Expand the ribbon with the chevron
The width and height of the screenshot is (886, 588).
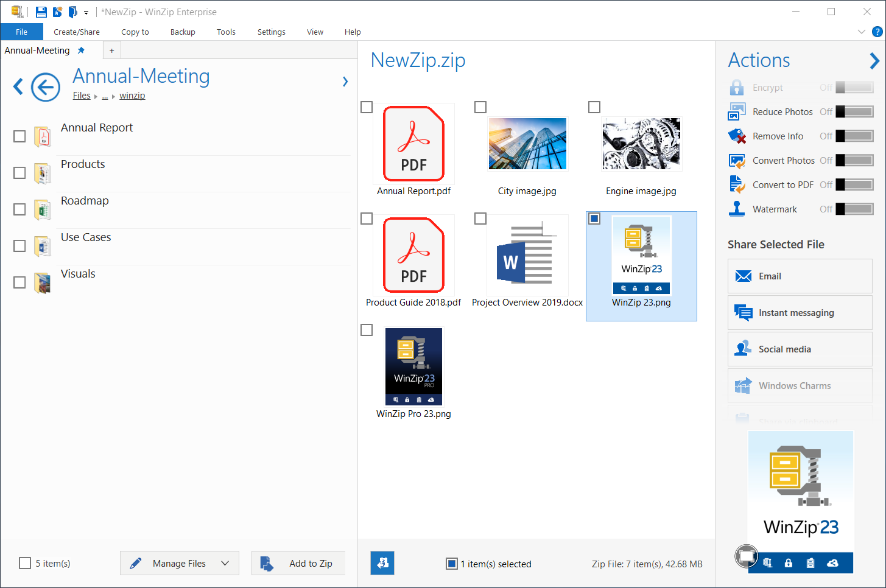861,32
